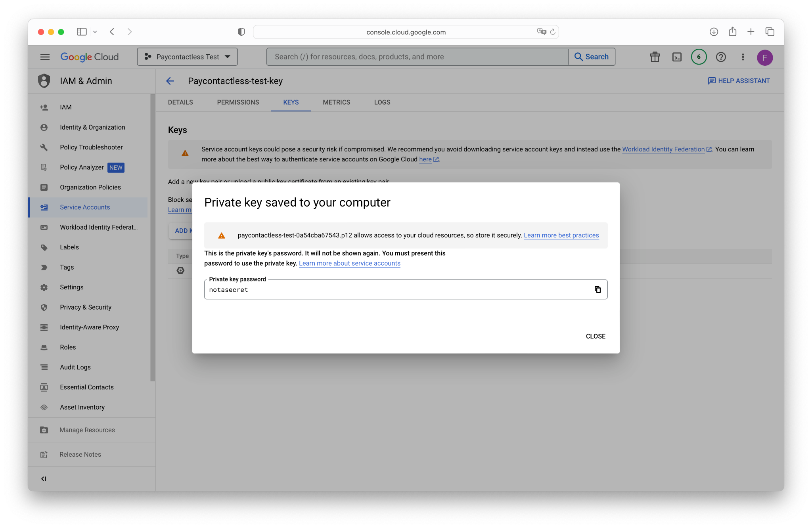Screen dimensions: 812x528
Task: Open the hamburger navigation menu
Action: [x=45, y=57]
